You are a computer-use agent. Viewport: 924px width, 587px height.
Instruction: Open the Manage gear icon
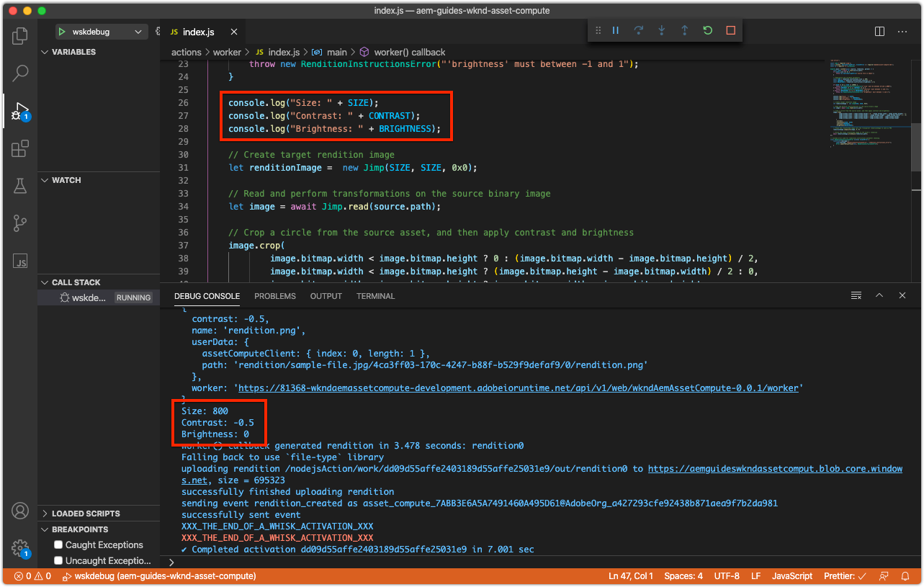pyautogui.click(x=19, y=548)
